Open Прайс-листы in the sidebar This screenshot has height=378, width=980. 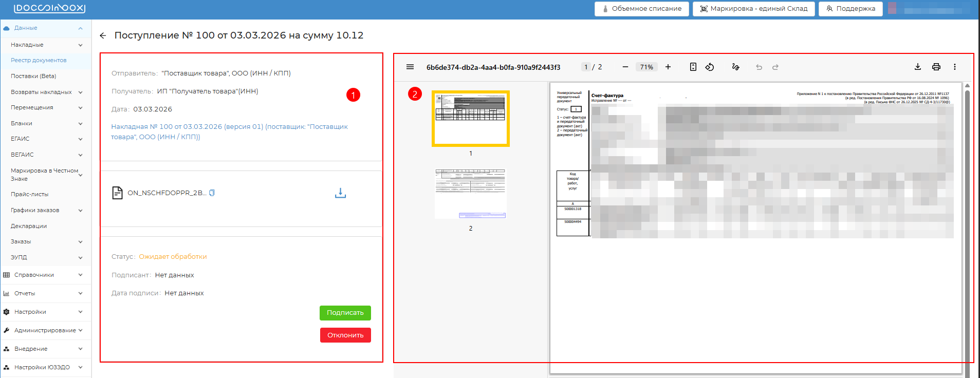coord(30,194)
